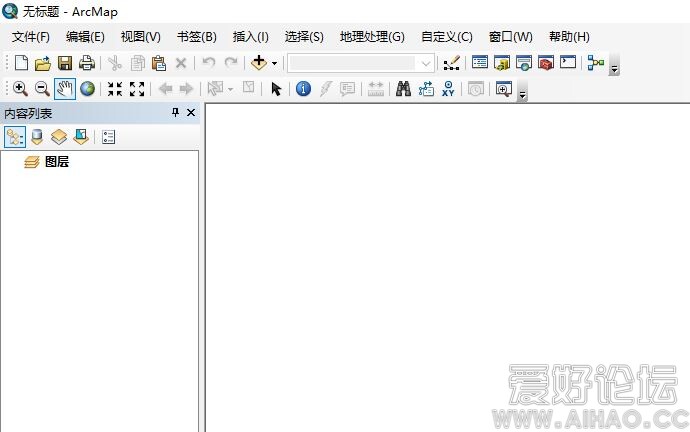Open the Python window
690x432 pixels.
[568, 62]
